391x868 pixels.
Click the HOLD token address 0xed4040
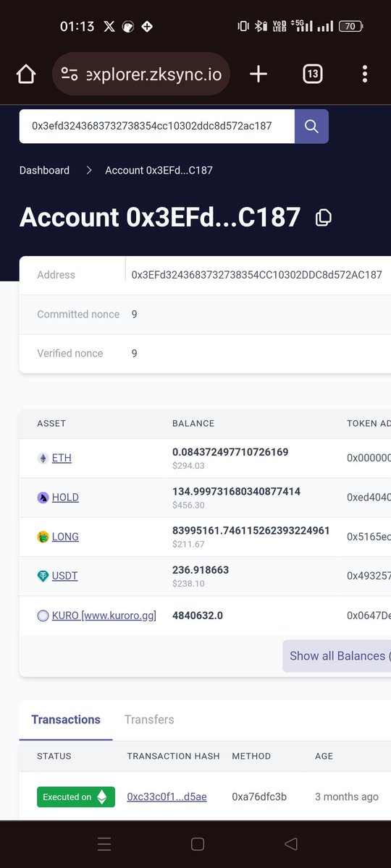click(369, 498)
